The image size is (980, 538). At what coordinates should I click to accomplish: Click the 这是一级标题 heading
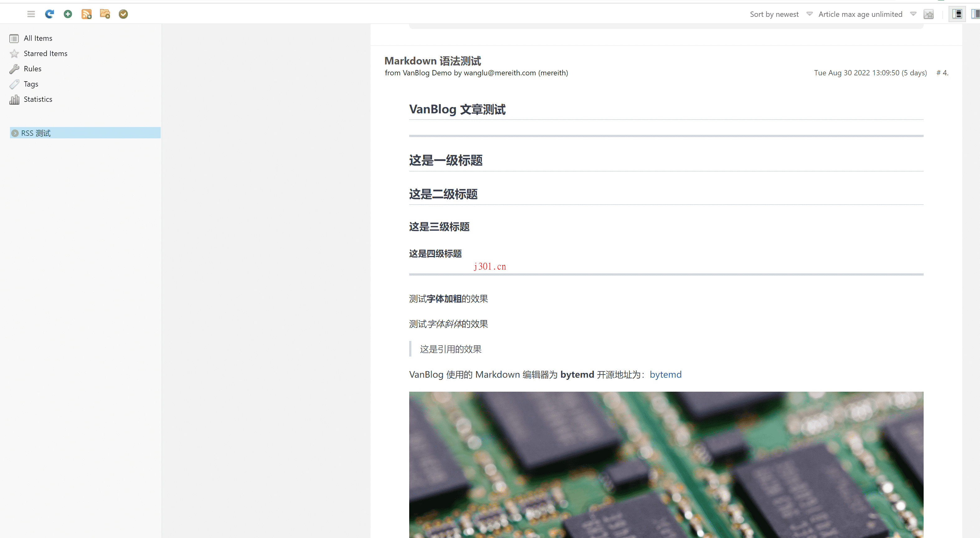[x=446, y=160]
